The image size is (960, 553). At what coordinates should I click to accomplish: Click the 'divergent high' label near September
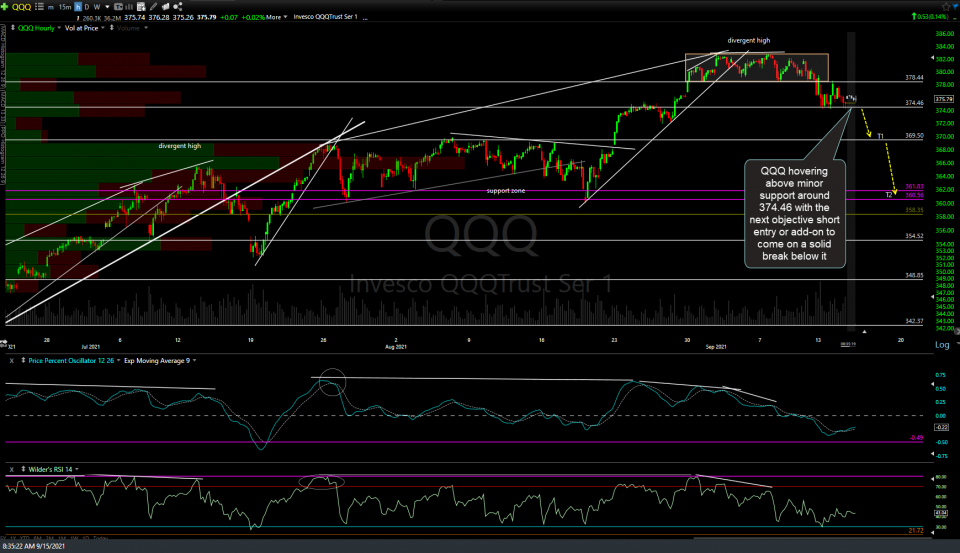pyautogui.click(x=749, y=40)
